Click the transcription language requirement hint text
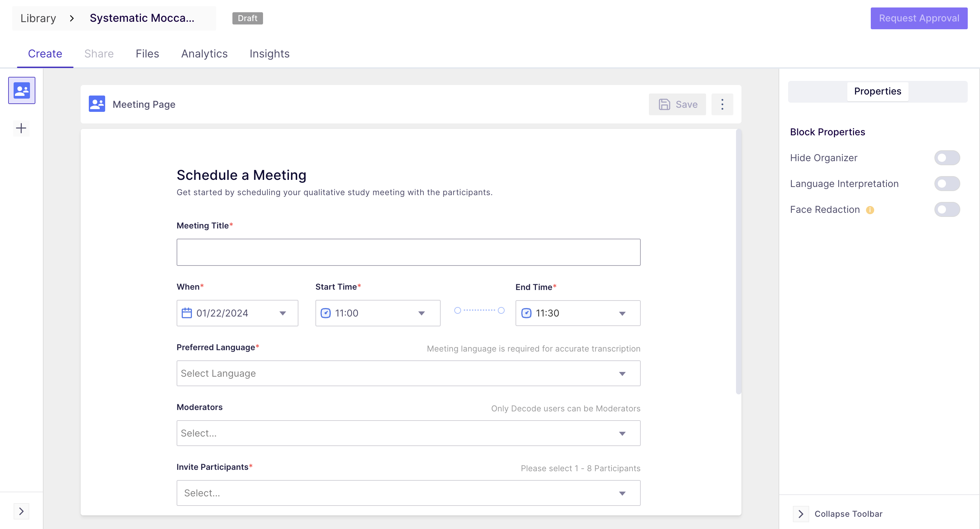The height and width of the screenshot is (529, 980). [534, 349]
